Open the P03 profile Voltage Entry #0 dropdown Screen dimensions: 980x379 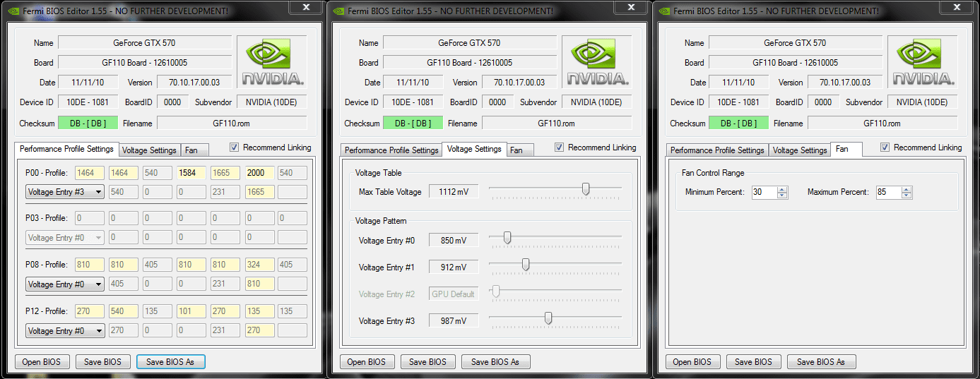[65, 238]
